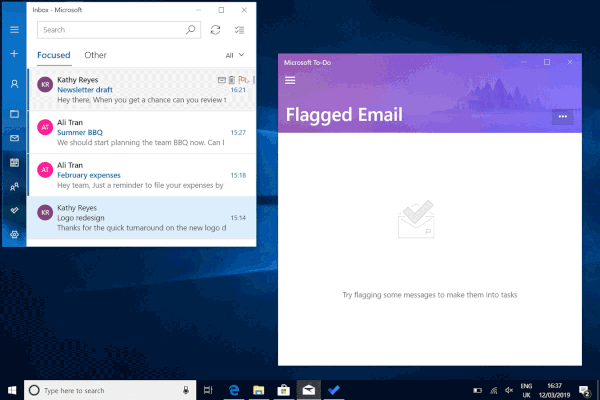
Task: Click the Windows Start button
Action: coord(12,390)
